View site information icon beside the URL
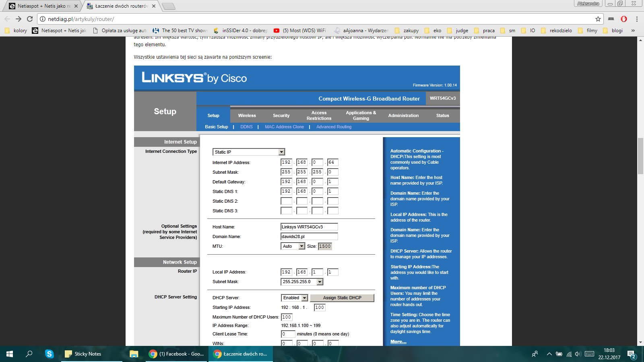644x362 pixels. [x=43, y=19]
